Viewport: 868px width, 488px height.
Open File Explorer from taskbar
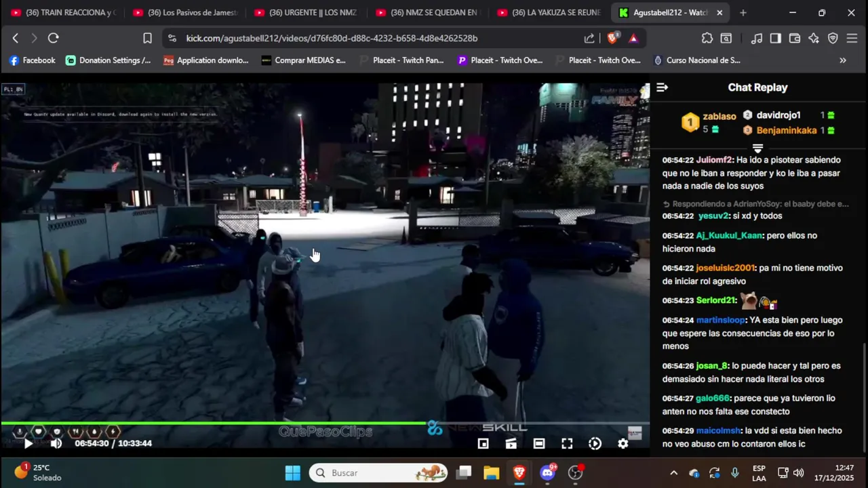pos(491,472)
